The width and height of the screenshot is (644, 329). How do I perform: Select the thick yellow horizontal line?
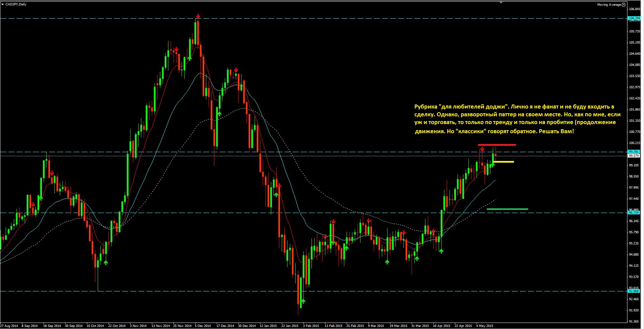(x=504, y=162)
